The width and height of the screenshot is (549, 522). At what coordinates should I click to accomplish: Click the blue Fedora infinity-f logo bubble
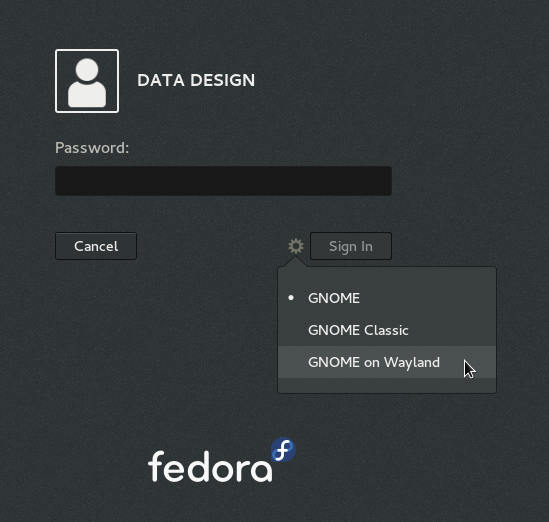pos(283,450)
